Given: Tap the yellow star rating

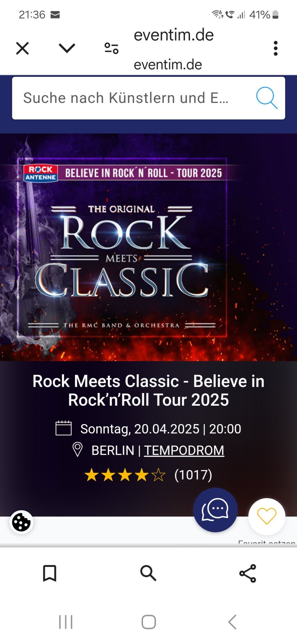Looking at the screenshot, I should tap(125, 475).
